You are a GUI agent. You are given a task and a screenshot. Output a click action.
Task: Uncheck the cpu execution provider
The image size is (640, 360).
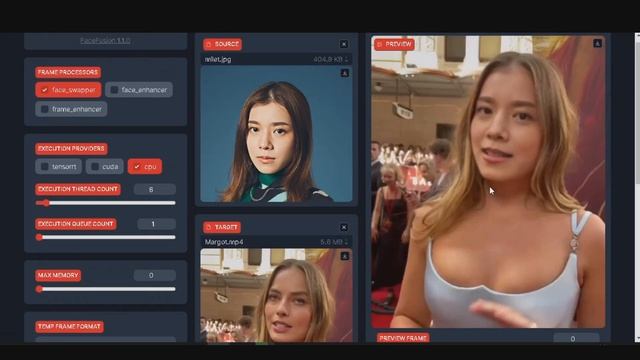145,167
